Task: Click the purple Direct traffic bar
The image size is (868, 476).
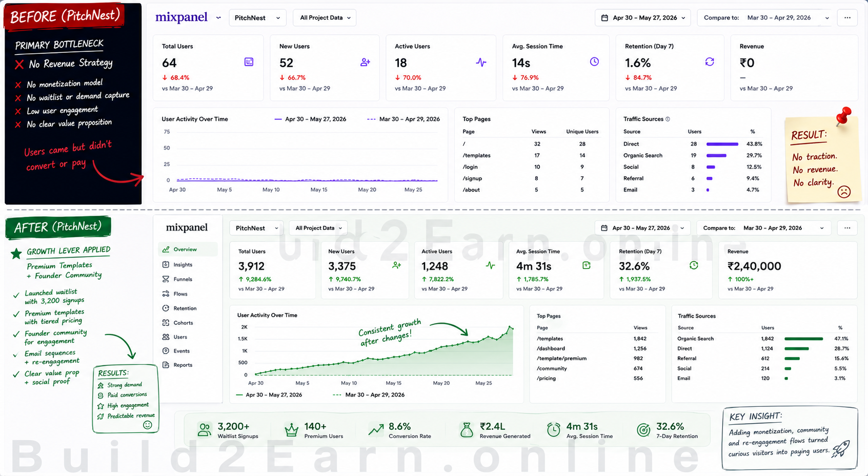Action: pyautogui.click(x=722, y=144)
